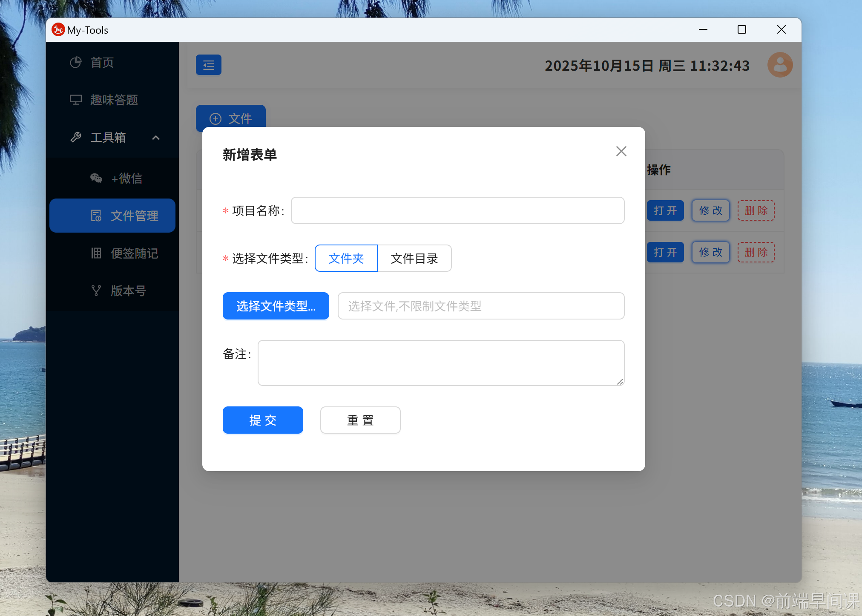
Task: Click 打开 in the second table row
Action: [665, 252]
